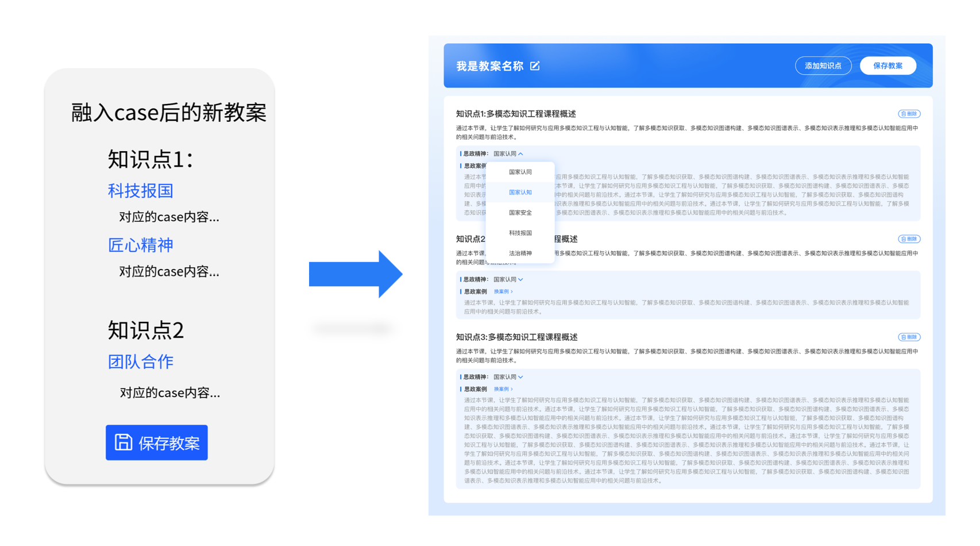Expand the 思政精神 dropdown under 知识点3
Screen dimensions: 980x546
(x=520, y=378)
